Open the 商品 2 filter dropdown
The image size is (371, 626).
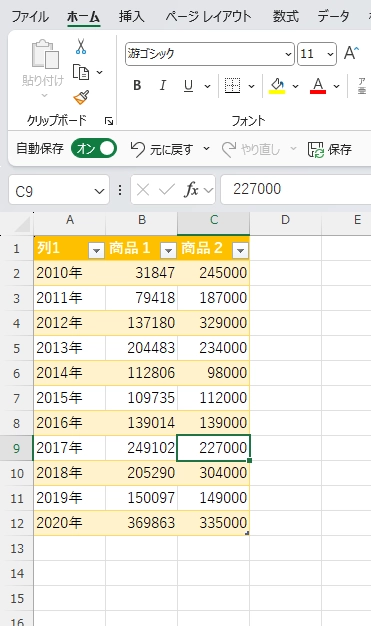[240, 250]
